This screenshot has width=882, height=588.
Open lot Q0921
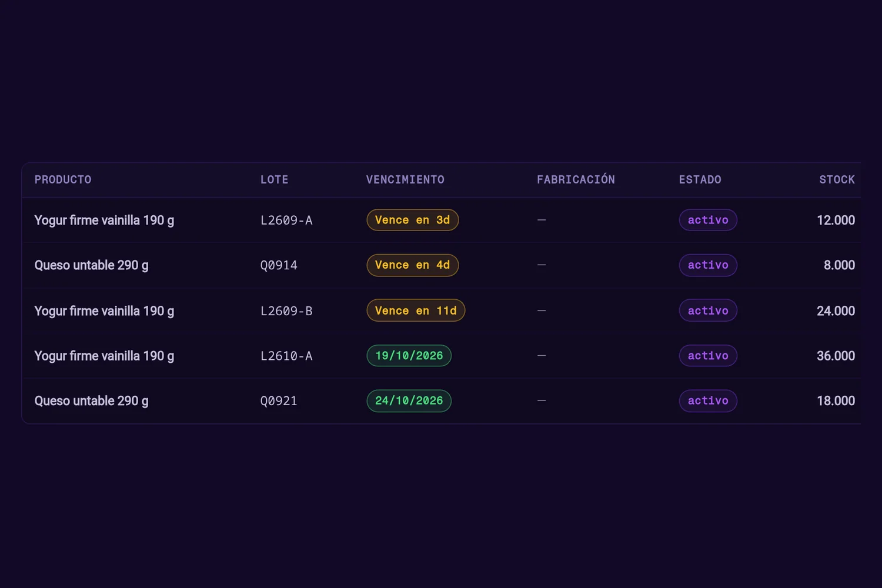tap(279, 401)
